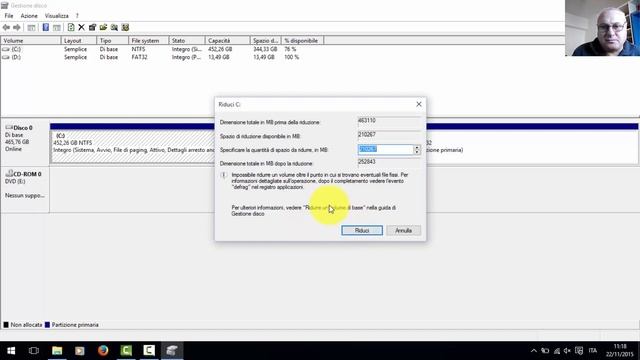Click the black X delete toolbar icon
This screenshot has width=640, height=360.
[x=81, y=27]
